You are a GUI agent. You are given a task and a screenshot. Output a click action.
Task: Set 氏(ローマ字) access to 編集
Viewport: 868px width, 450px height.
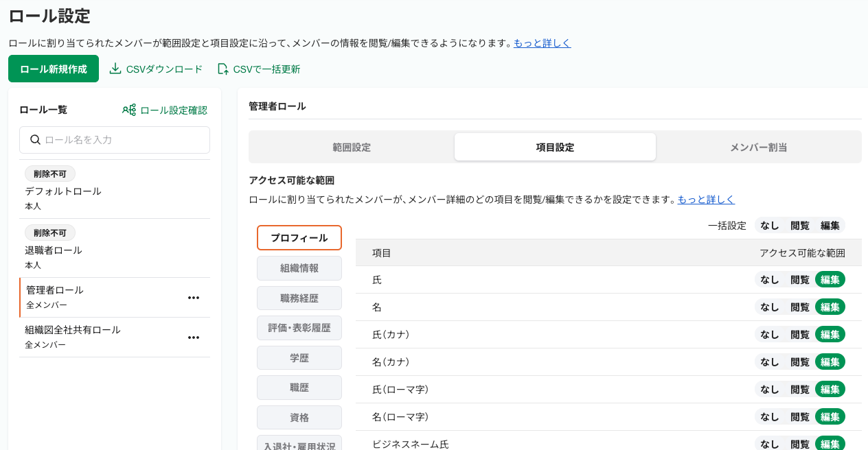pos(830,389)
